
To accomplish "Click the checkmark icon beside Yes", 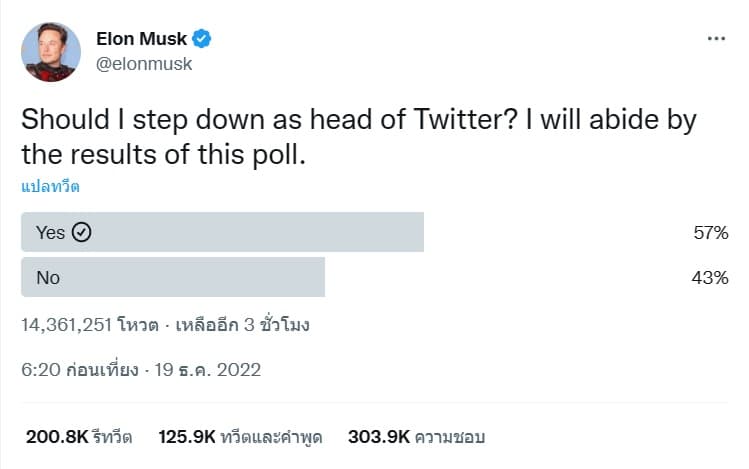I will tap(82, 232).
